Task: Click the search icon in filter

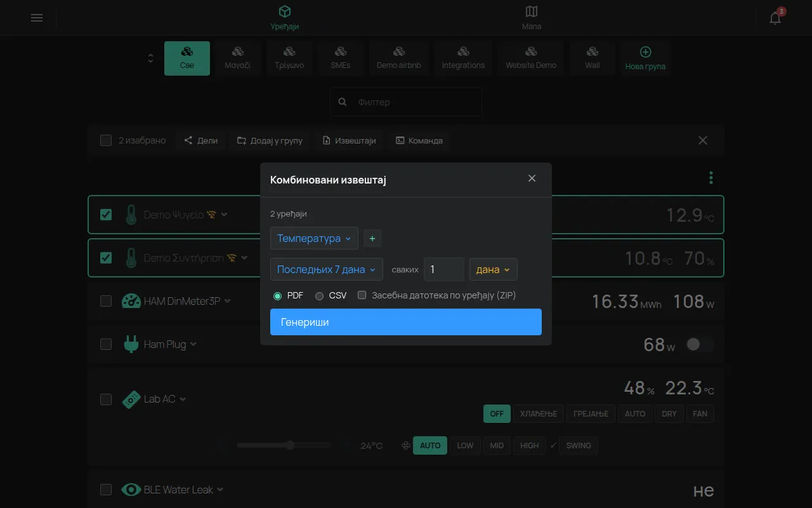Action: coord(343,102)
